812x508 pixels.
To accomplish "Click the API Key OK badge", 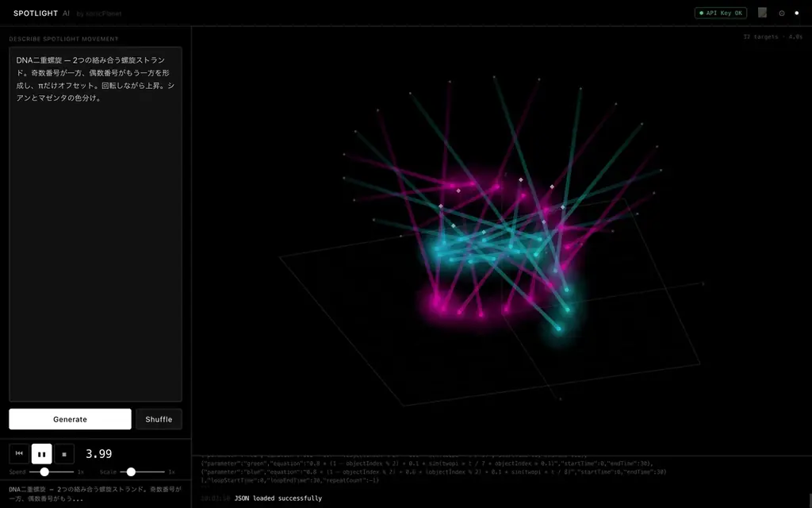I will pyautogui.click(x=720, y=13).
